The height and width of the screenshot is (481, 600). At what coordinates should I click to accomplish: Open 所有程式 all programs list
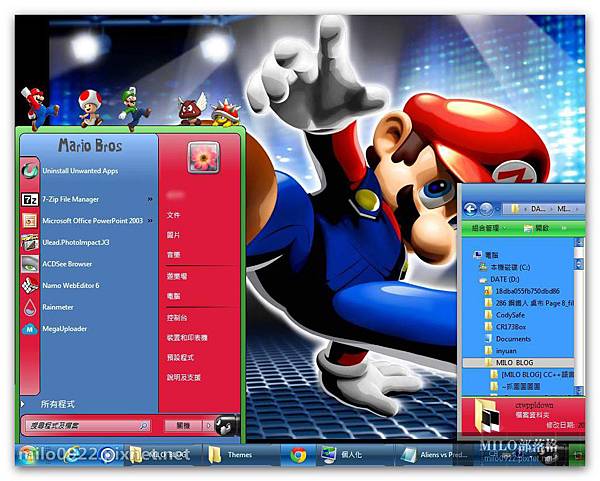point(57,404)
